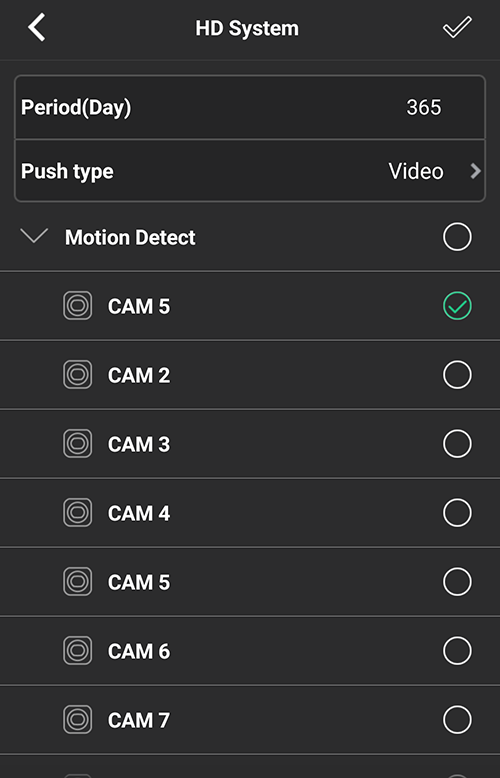Open the Push type options arrow
This screenshot has width=500, height=778.
[x=475, y=171]
